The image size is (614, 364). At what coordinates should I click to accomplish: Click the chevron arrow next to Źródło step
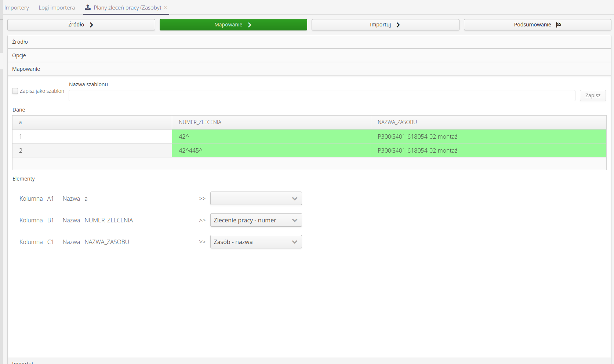[91, 25]
